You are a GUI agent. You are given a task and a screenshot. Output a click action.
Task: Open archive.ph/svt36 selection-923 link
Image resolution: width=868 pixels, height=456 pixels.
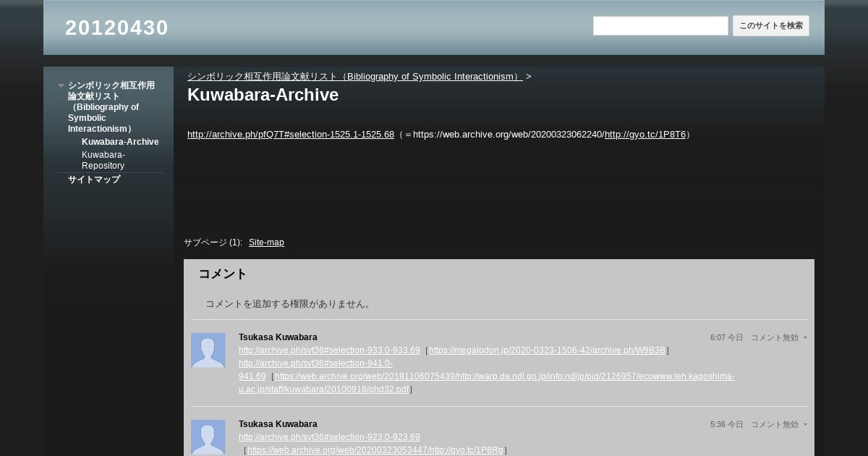(329, 437)
